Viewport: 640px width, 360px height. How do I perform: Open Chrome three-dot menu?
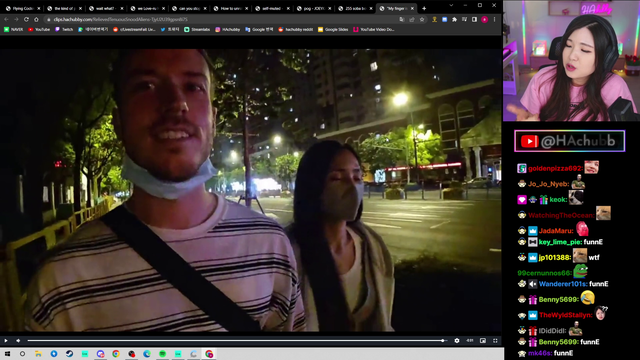494,19
